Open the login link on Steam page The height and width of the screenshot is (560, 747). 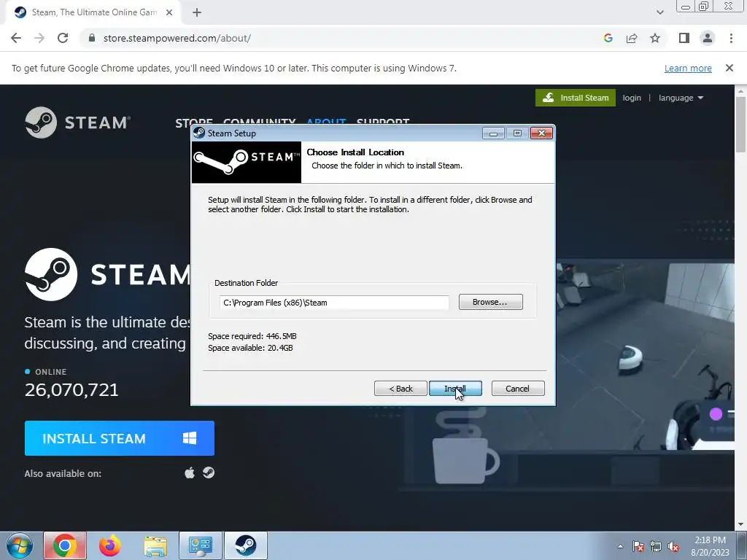pos(632,98)
